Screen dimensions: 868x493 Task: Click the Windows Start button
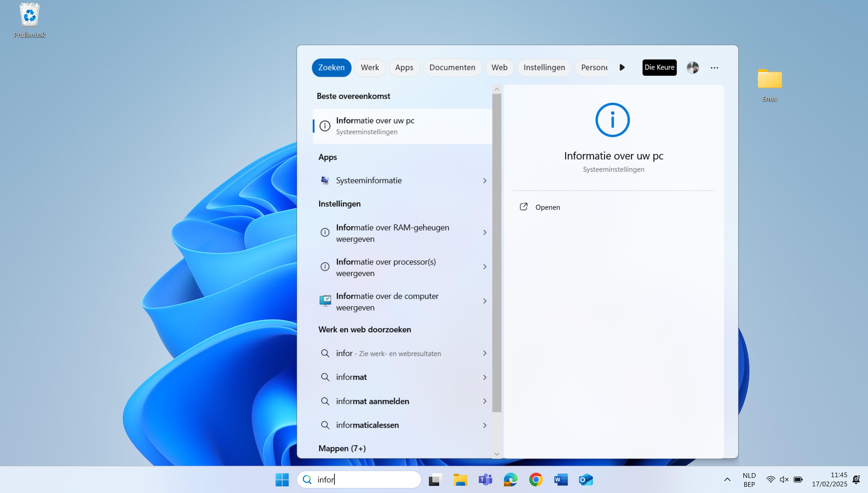click(x=282, y=480)
